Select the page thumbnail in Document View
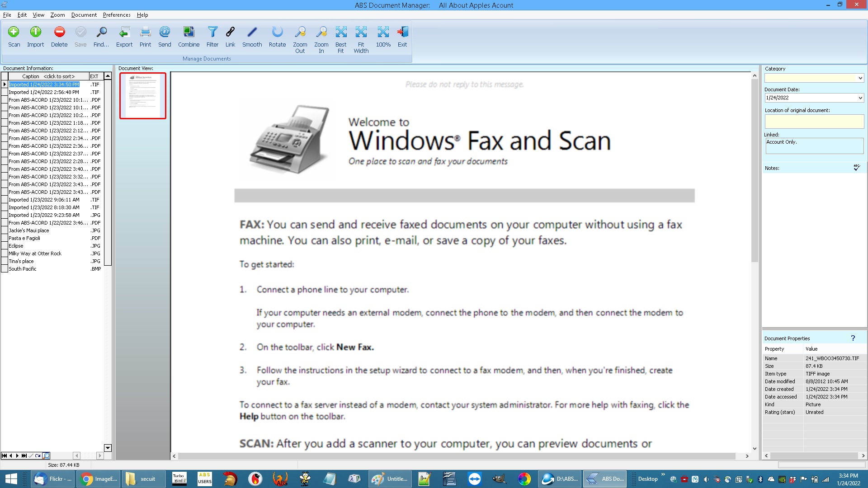Screen dimensions: 868x488 (x=143, y=96)
